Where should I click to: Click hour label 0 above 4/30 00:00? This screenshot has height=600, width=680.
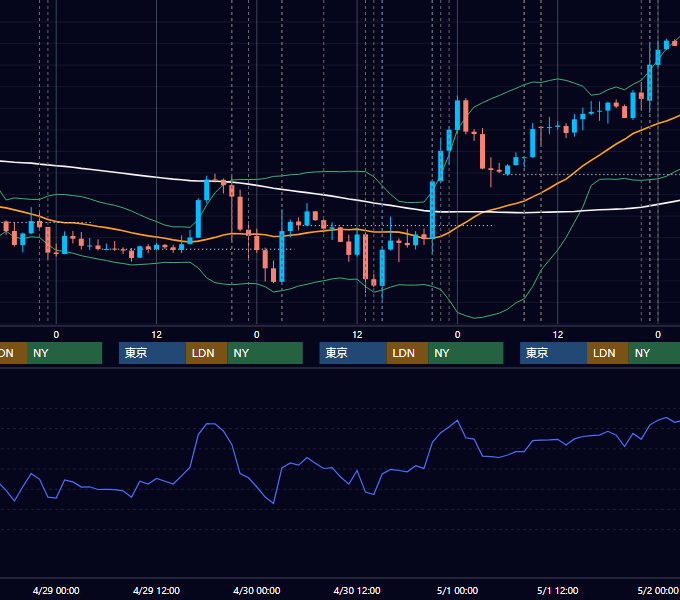point(257,335)
